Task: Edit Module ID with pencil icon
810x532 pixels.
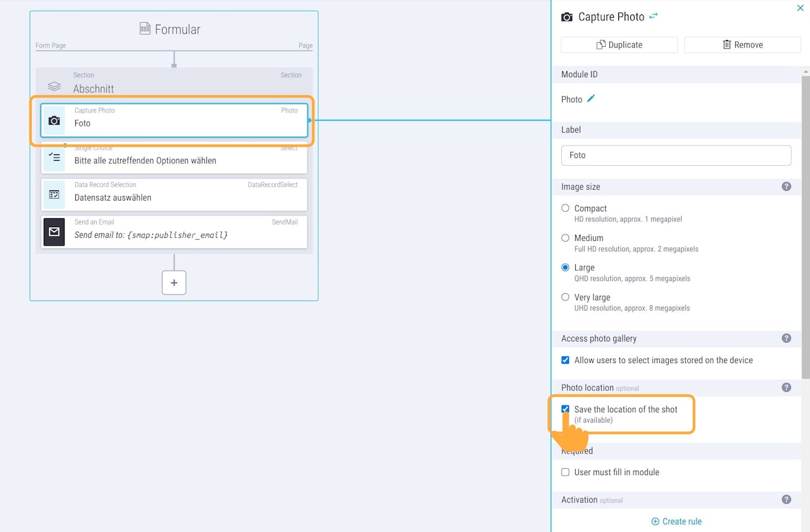Action: click(591, 99)
